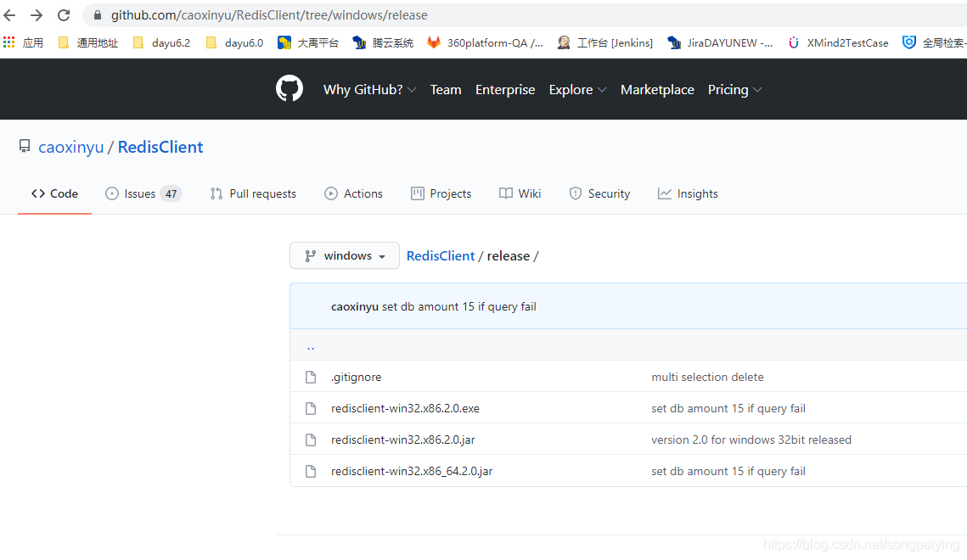
Task: Click the Issues count badge 47
Action: 171,193
